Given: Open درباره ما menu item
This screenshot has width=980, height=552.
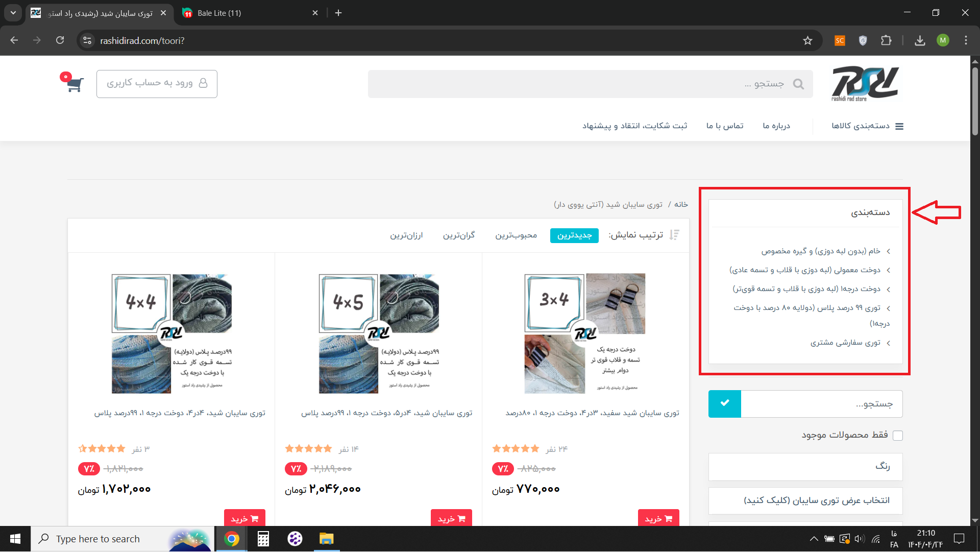Looking at the screenshot, I should 776,126.
